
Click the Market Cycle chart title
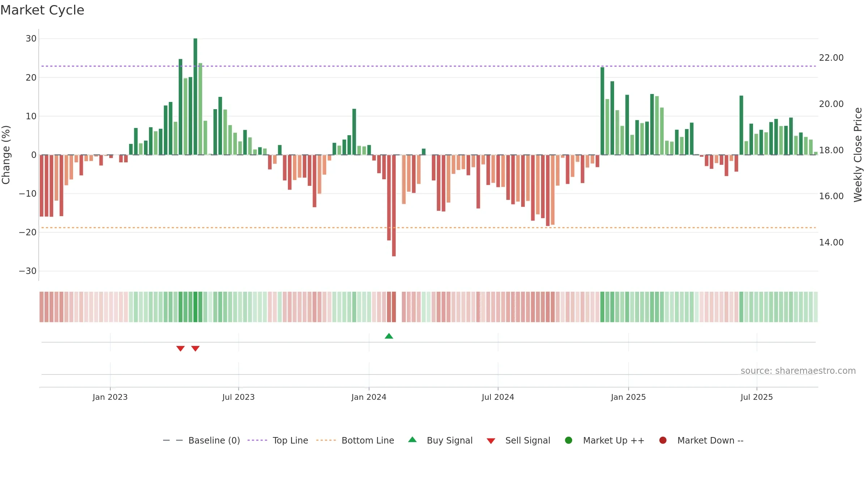[x=42, y=10]
